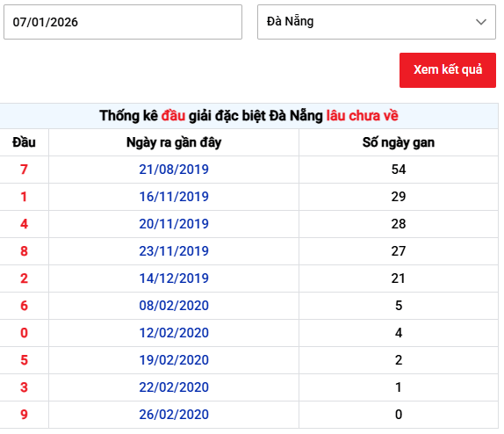The height and width of the screenshot is (434, 504).
Task: Click the red đầu number 6
Action: pyautogui.click(x=24, y=306)
